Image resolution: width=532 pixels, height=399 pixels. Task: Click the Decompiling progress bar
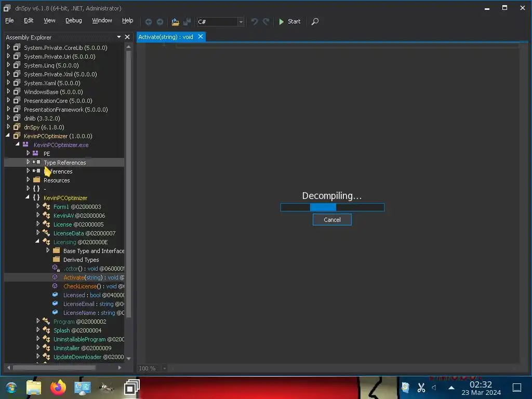pyautogui.click(x=332, y=207)
